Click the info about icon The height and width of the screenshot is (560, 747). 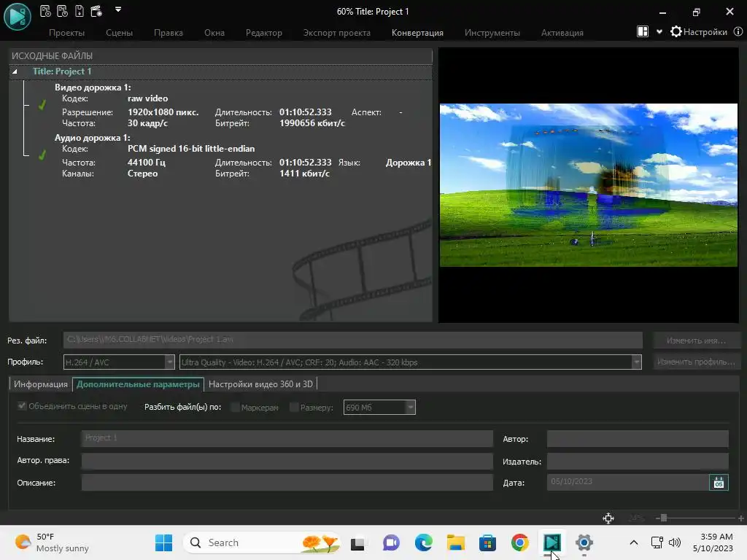pos(738,31)
